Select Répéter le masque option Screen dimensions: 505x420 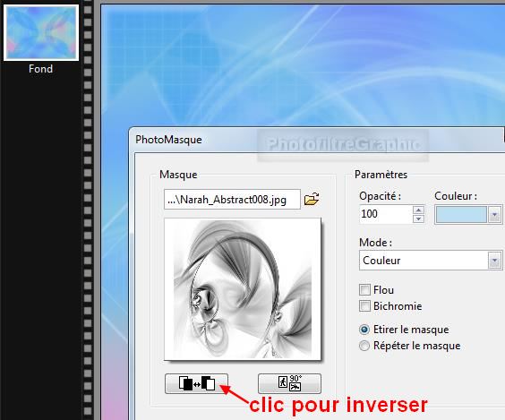pos(364,346)
